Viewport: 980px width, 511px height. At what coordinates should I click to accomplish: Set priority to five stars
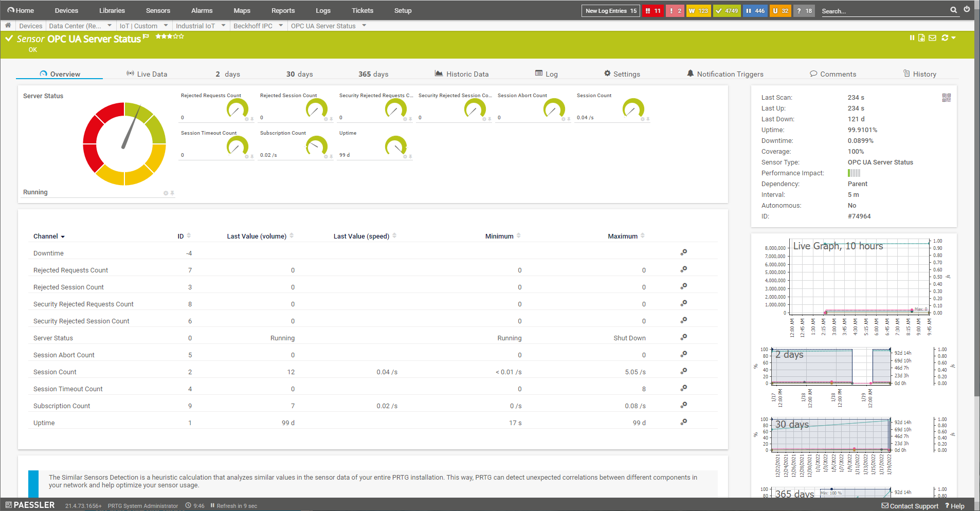(x=181, y=36)
